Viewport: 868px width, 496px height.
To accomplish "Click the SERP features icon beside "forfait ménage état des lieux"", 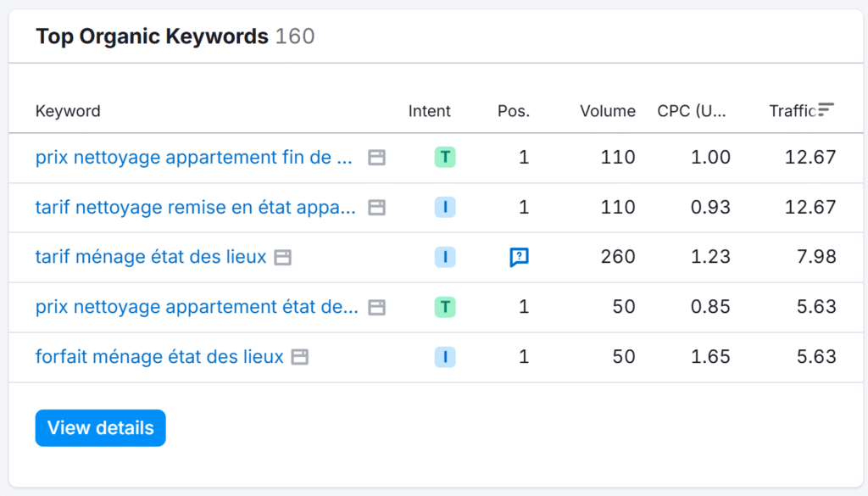I will [299, 357].
